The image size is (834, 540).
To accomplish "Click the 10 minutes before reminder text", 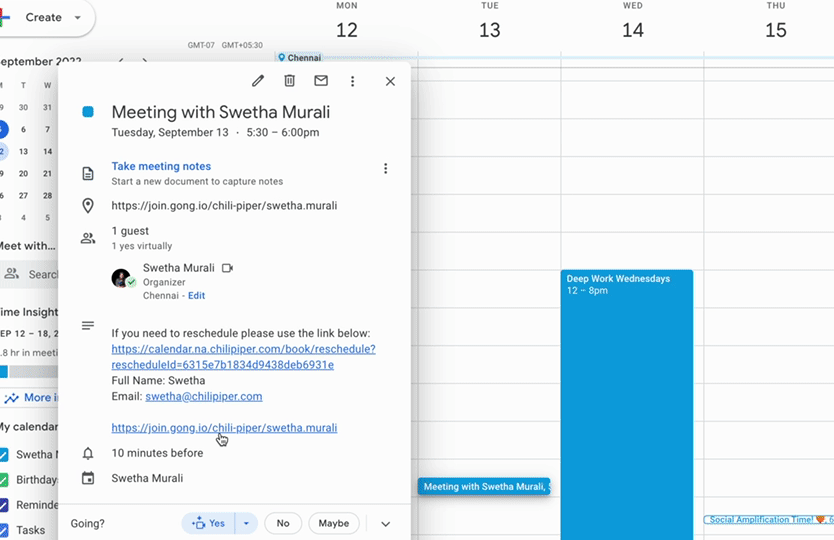I will (x=157, y=453).
